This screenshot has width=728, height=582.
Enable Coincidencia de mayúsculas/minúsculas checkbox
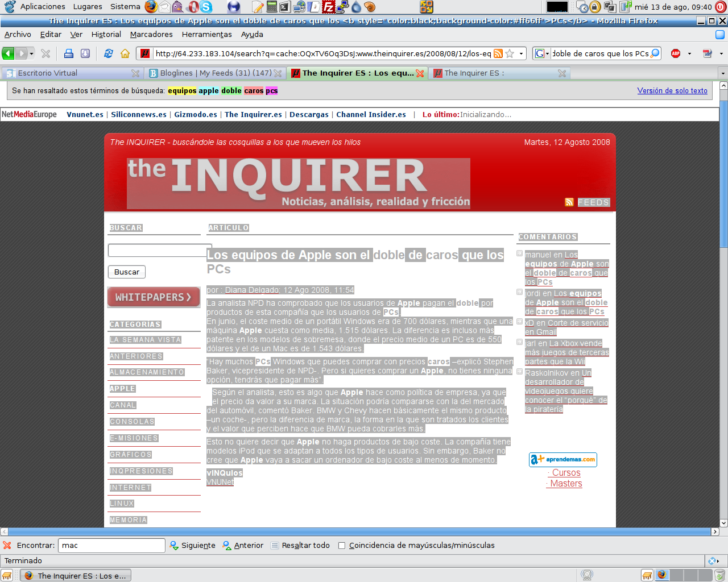pos(342,546)
